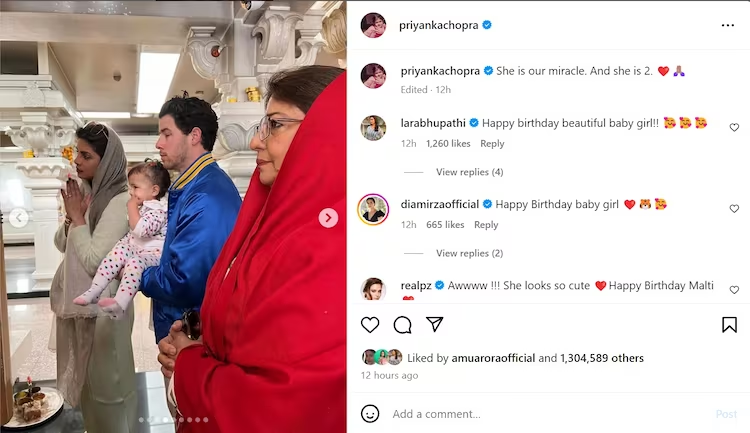Viewport: 750px width, 433px height.
Task: Like realpz's comment heart
Action: (x=734, y=290)
